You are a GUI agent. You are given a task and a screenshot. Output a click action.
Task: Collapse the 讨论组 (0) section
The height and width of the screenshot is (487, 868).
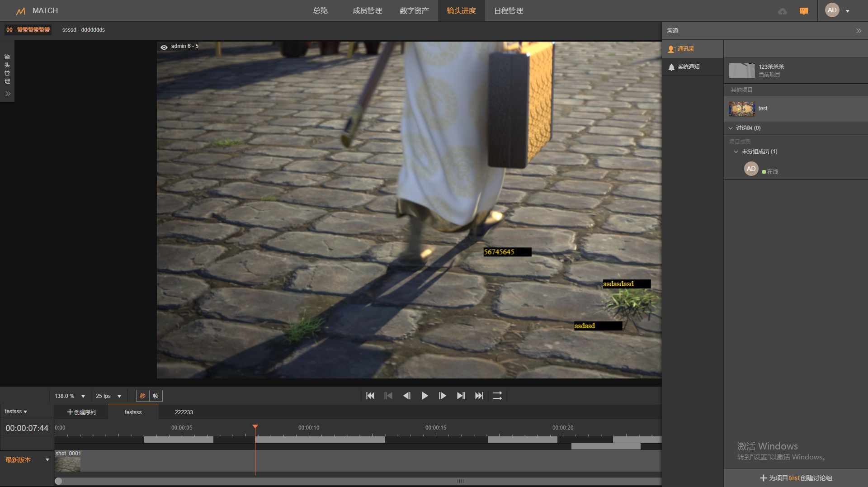(x=731, y=128)
